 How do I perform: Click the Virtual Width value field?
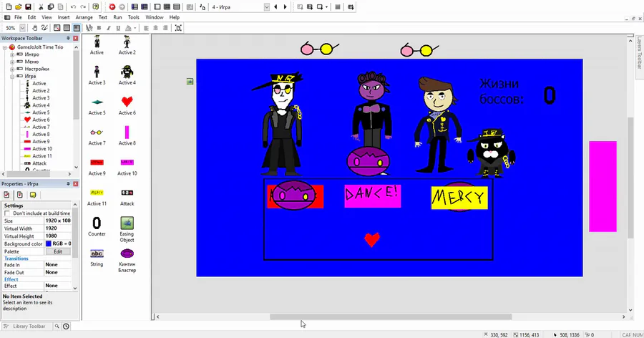pos(57,228)
